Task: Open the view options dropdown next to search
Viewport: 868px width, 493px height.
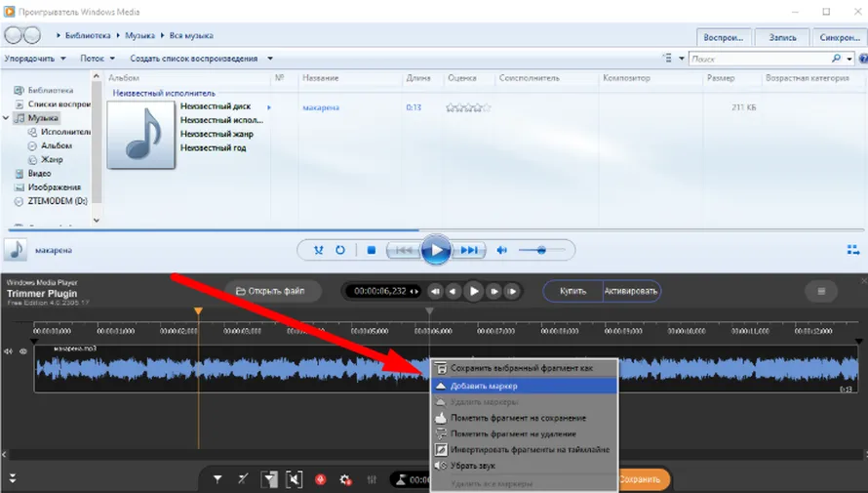Action: click(682, 59)
